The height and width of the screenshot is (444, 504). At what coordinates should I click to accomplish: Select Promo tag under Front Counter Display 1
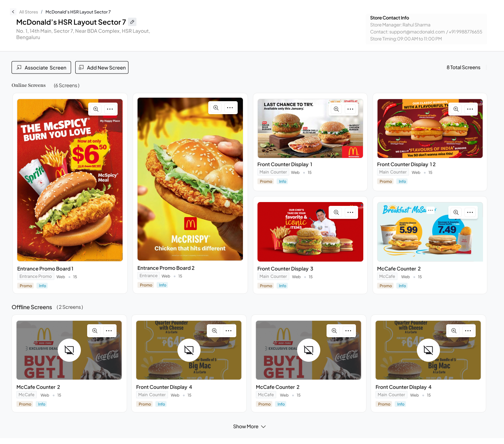click(x=266, y=181)
